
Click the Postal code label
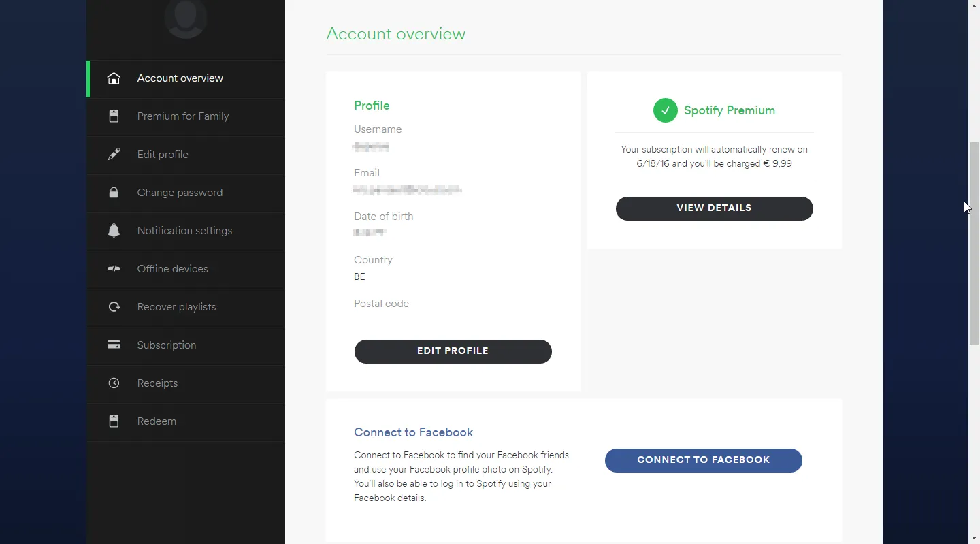point(381,304)
